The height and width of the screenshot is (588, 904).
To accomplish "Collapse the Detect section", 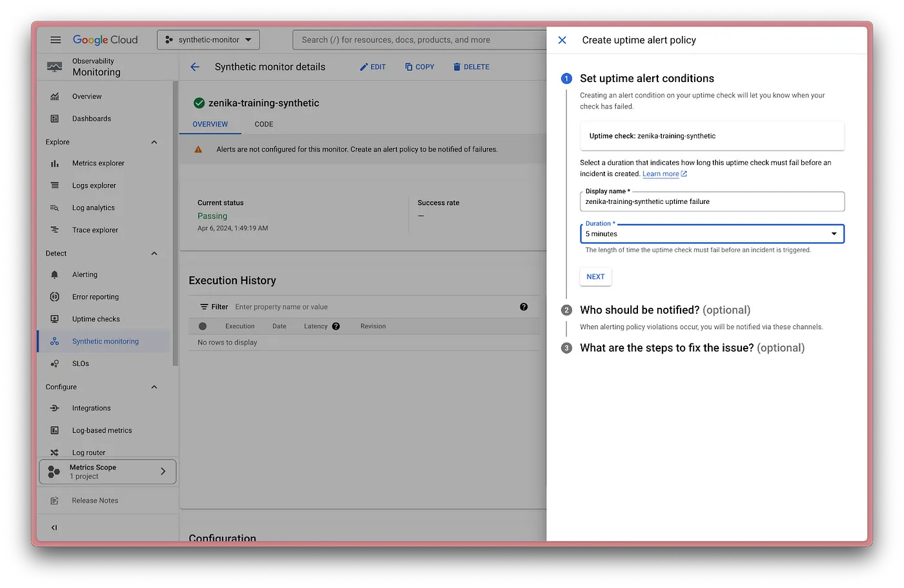I will click(154, 254).
